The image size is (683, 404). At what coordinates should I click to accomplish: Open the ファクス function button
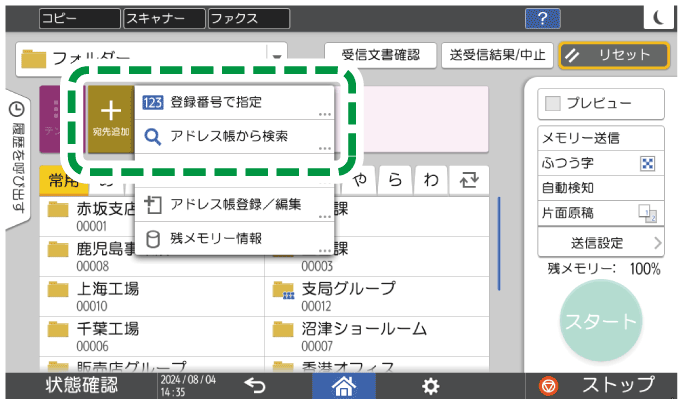[249, 19]
